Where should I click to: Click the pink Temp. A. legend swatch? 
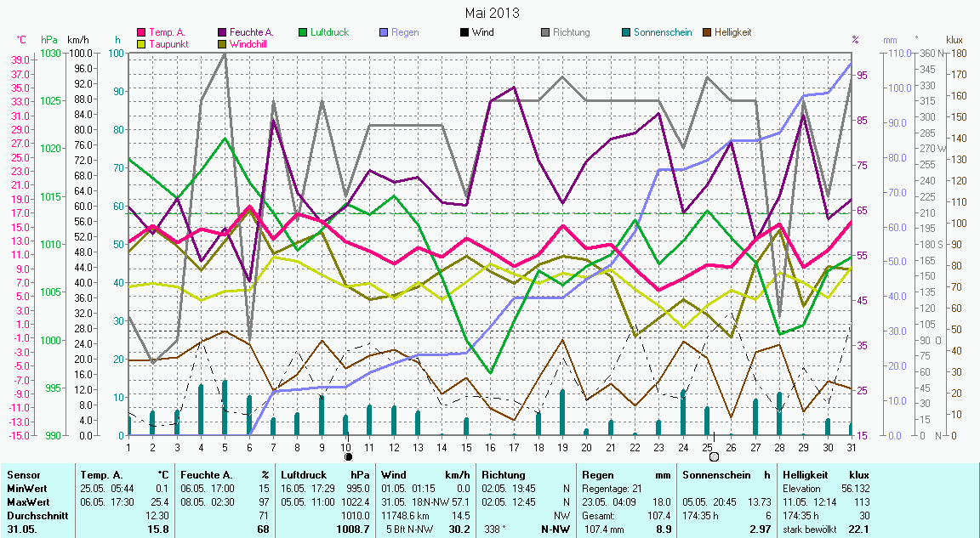click(x=142, y=32)
